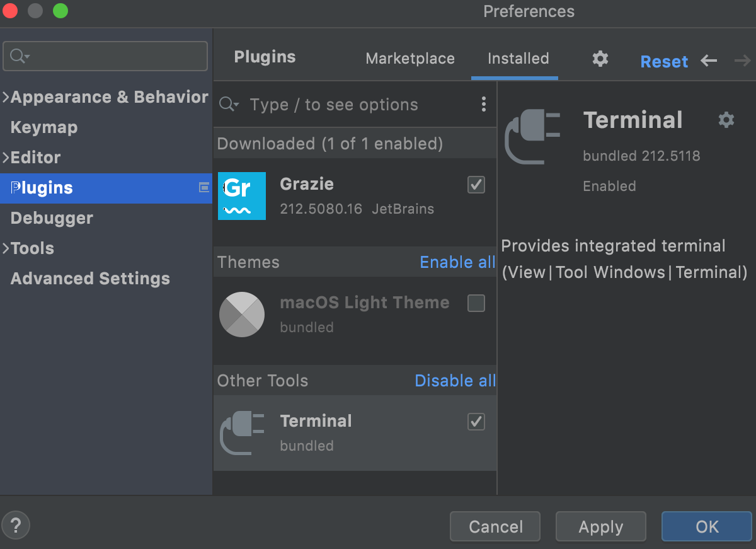Click the forward navigation arrow

pos(742,61)
